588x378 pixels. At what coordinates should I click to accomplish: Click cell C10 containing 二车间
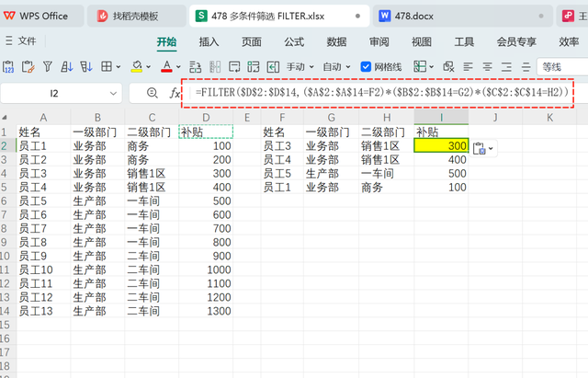[152, 256]
